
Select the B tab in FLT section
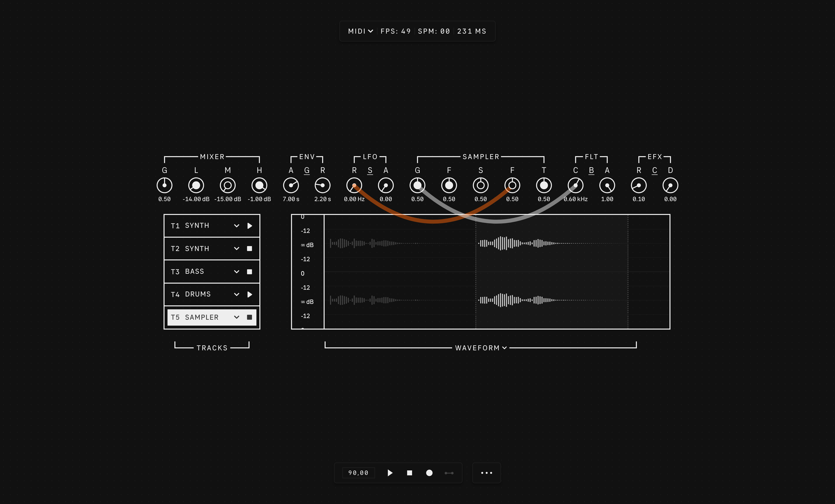pos(591,170)
